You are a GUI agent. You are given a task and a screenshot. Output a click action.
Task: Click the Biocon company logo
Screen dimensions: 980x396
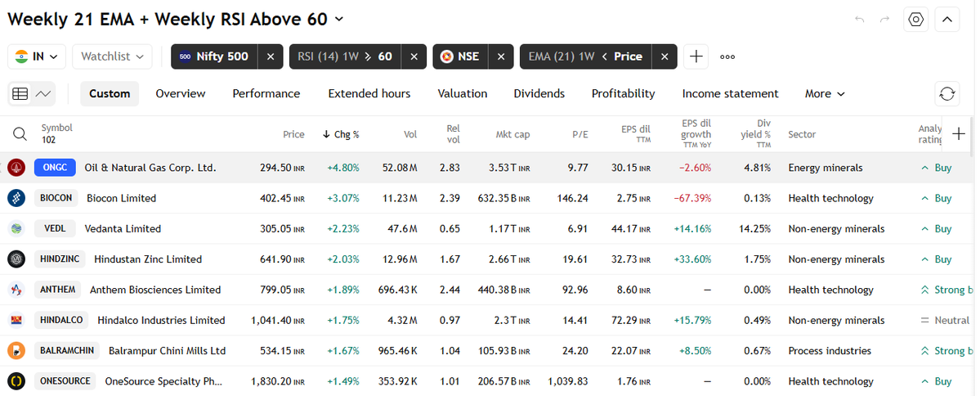(16, 198)
